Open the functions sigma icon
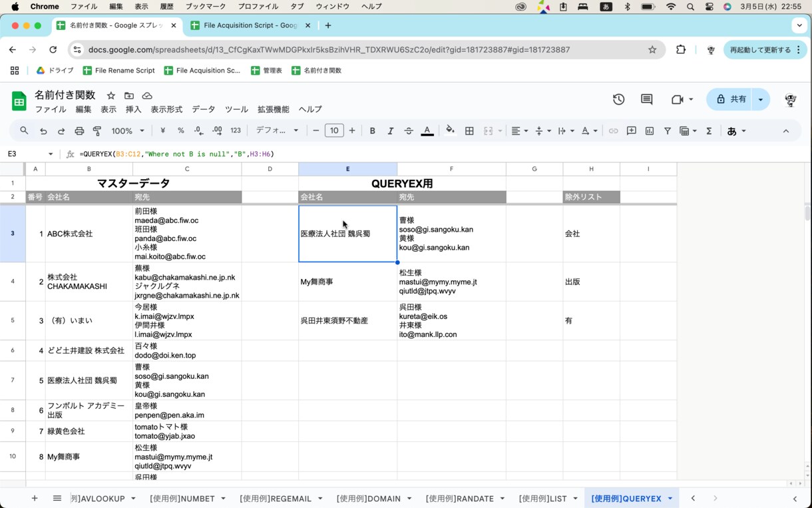The image size is (812, 508). [x=709, y=131]
